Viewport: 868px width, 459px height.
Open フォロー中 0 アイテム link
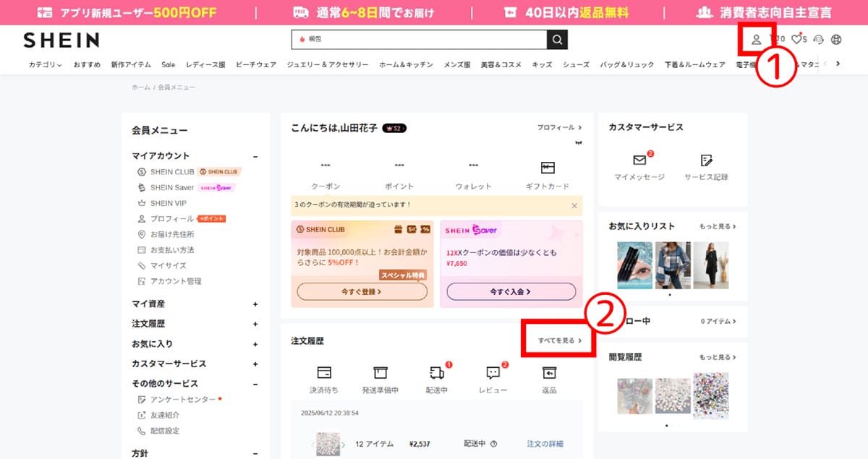[x=718, y=320]
